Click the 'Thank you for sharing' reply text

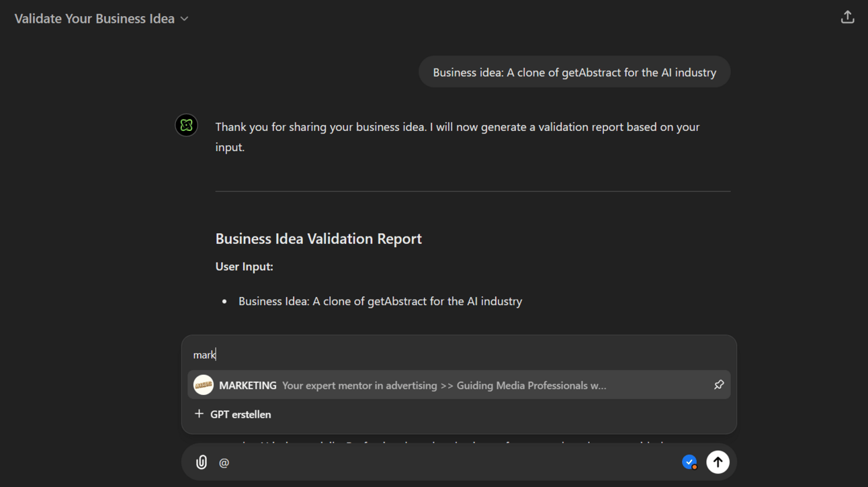(458, 136)
